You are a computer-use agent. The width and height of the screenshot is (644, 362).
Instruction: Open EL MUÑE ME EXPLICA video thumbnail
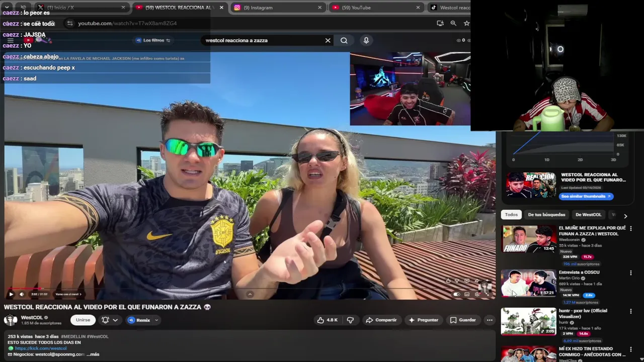coord(528,239)
